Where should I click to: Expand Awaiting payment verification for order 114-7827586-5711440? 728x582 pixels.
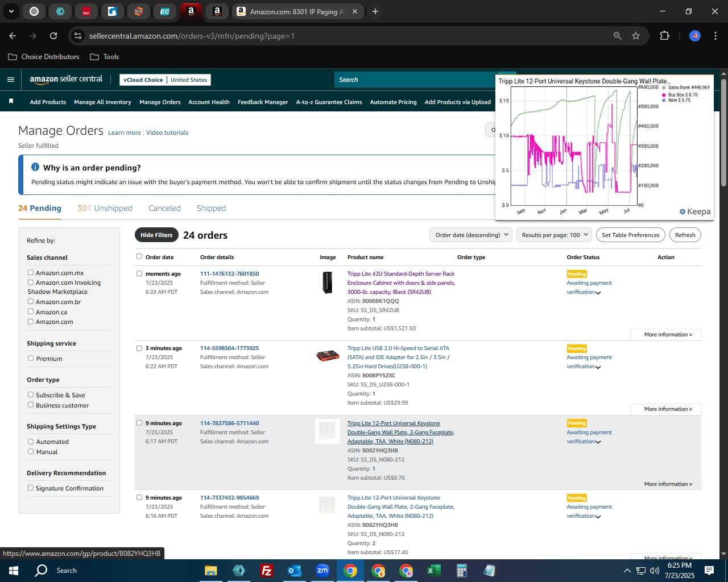point(598,442)
